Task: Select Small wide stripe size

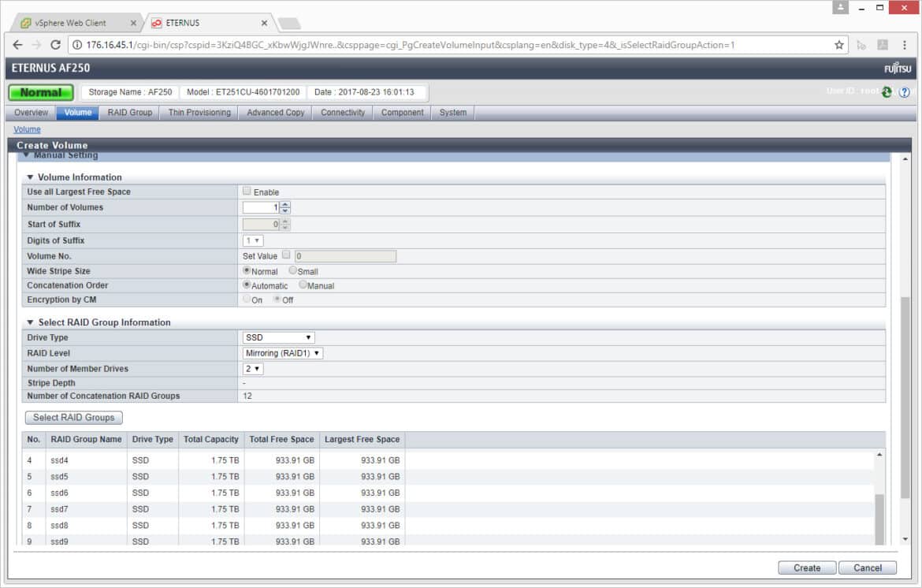Action: click(x=292, y=270)
